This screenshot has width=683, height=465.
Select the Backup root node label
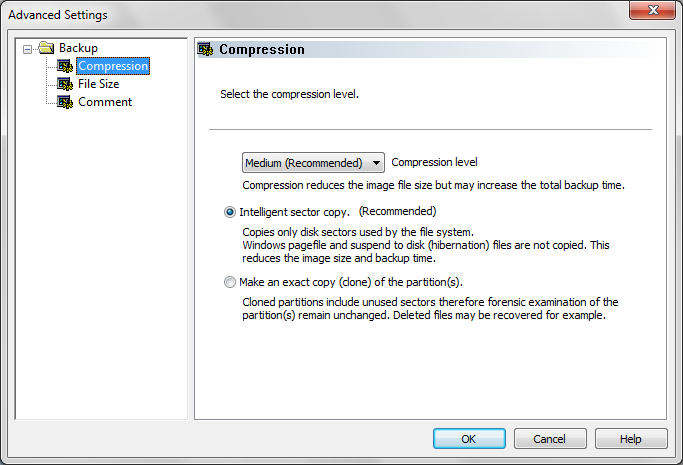click(78, 48)
